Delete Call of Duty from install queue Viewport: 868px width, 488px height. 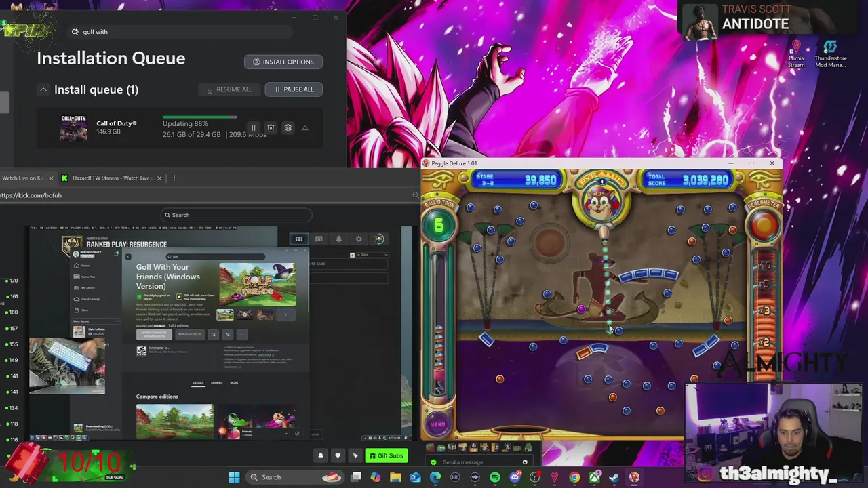[271, 128]
